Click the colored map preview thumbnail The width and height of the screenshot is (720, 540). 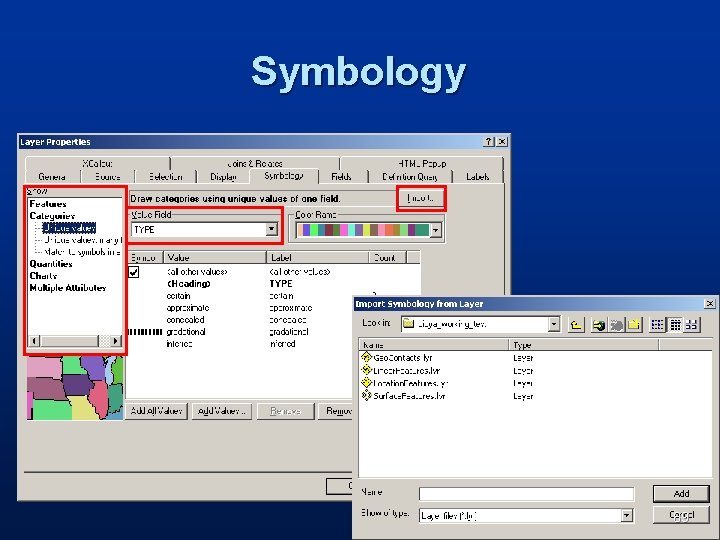click(x=75, y=388)
